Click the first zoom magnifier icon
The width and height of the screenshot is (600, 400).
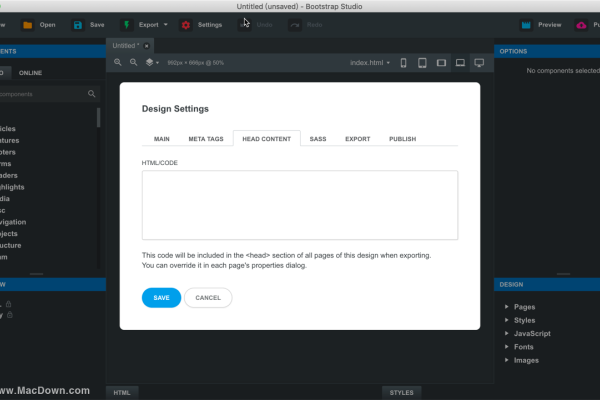click(x=118, y=62)
